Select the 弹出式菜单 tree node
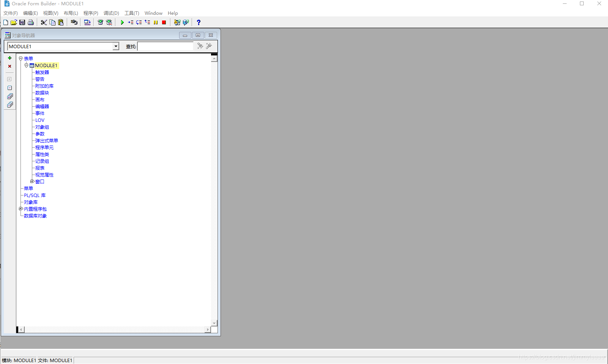 47,140
